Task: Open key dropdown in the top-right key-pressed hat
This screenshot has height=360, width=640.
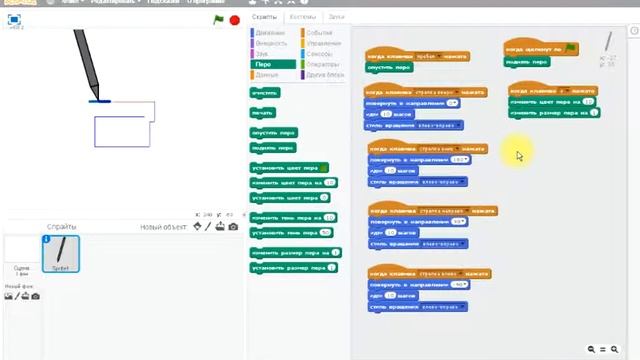Action: pos(565,91)
